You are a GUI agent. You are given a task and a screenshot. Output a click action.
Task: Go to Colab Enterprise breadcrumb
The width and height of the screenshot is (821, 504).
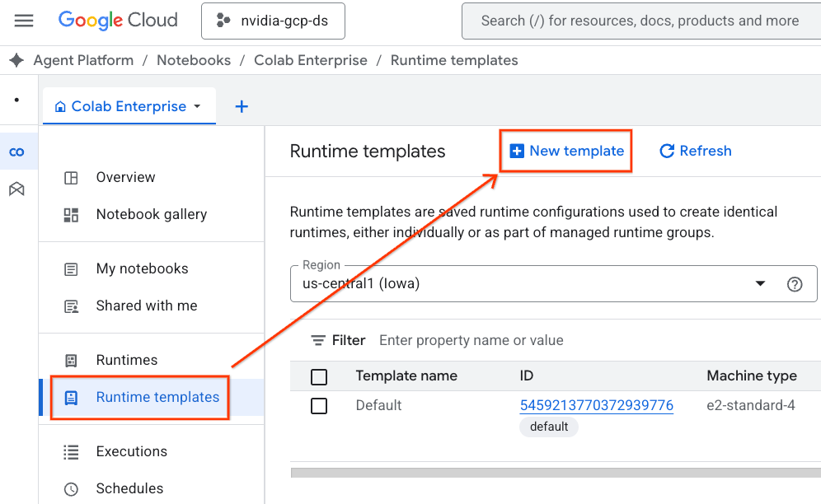311,60
